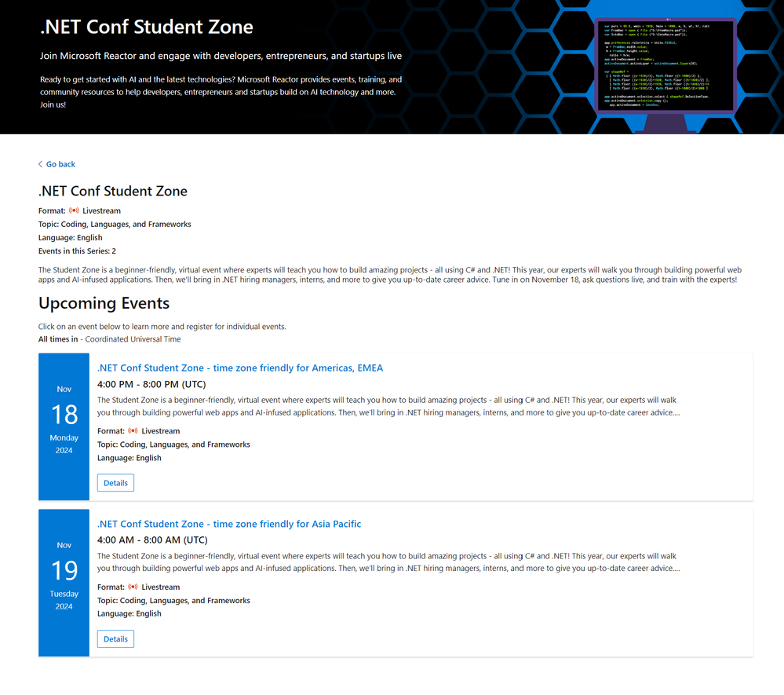Click the Topic line in Nov 19 event
This screenshot has height=695, width=784.
[174, 601]
